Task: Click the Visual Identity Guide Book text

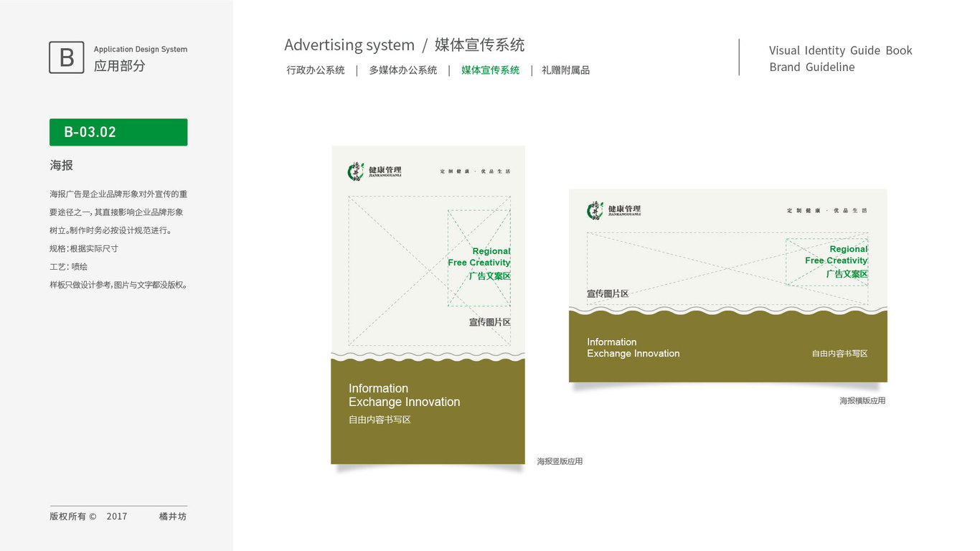Action: click(x=841, y=50)
